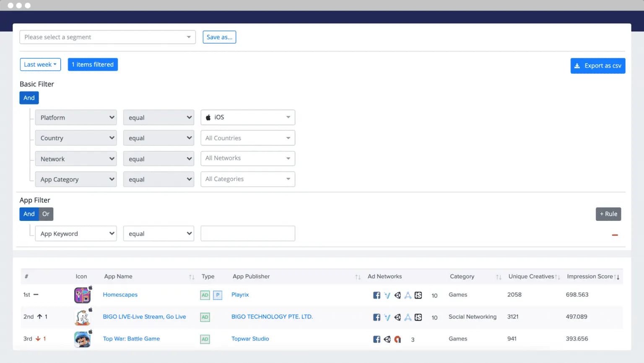Open the Playrix publisher link
Viewport: 644px width, 363px height.
tap(240, 295)
